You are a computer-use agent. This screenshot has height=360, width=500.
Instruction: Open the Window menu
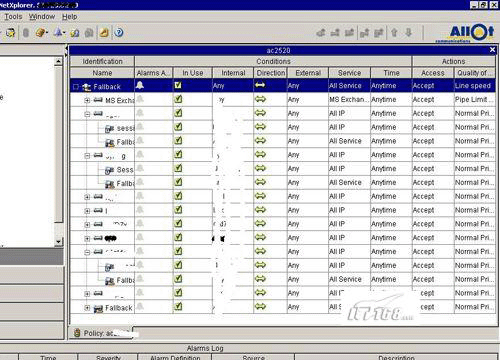click(42, 16)
